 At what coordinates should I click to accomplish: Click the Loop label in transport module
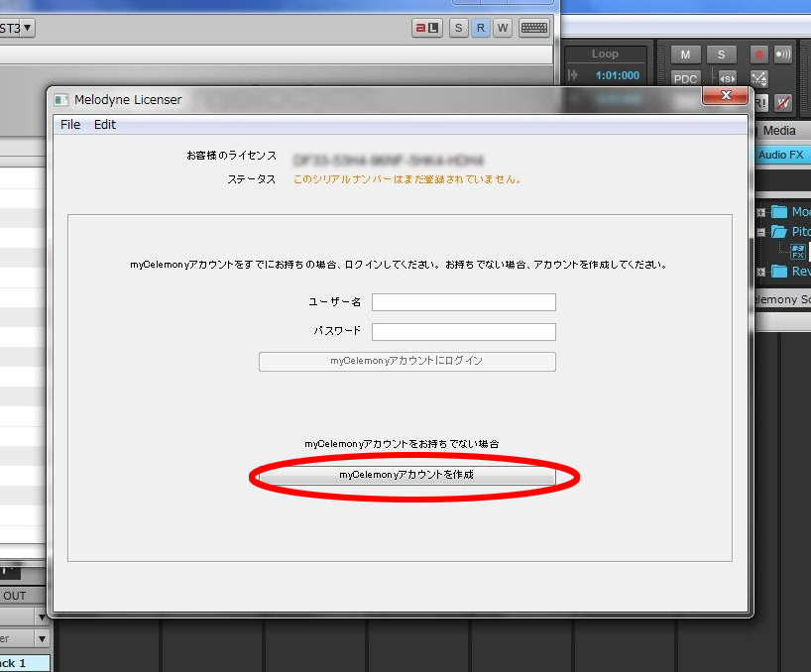point(605,54)
